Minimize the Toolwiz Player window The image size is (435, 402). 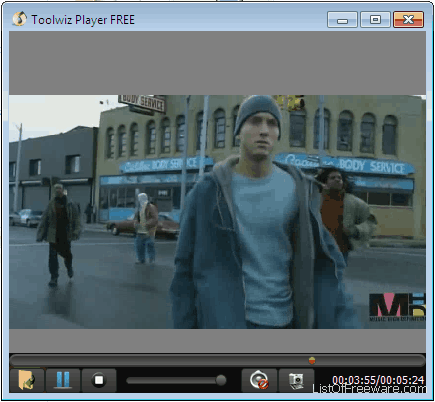point(342,20)
